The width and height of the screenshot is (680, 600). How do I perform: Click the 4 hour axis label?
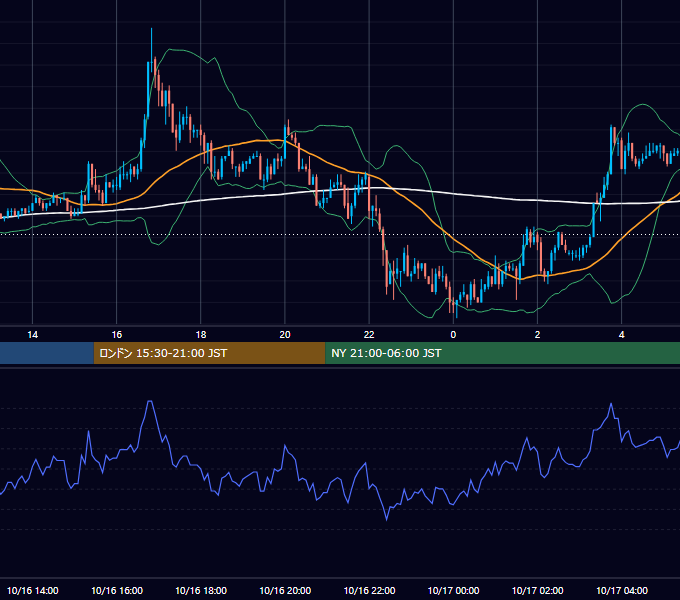[621, 335]
